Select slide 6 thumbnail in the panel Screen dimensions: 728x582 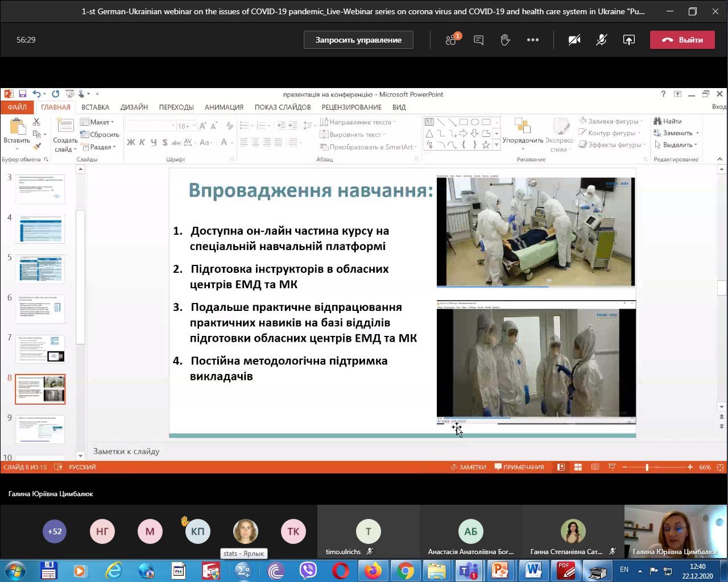click(40, 309)
